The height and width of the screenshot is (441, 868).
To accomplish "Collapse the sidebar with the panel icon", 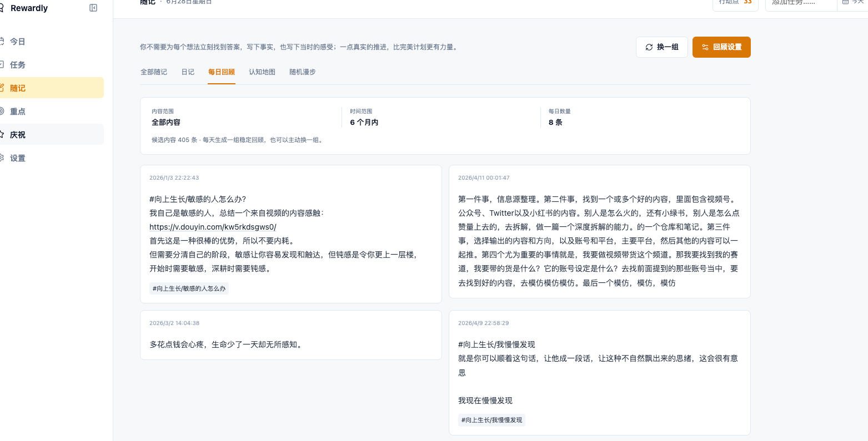I will (93, 8).
